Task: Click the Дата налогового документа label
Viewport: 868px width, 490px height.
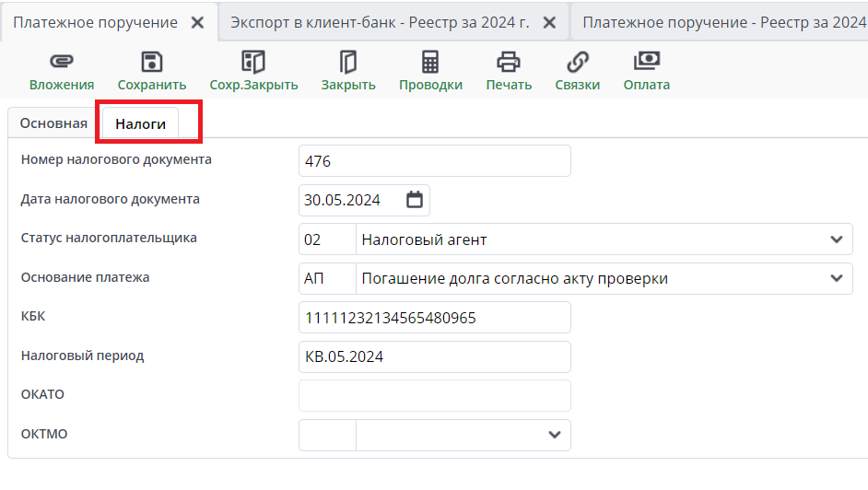Action: [x=111, y=199]
